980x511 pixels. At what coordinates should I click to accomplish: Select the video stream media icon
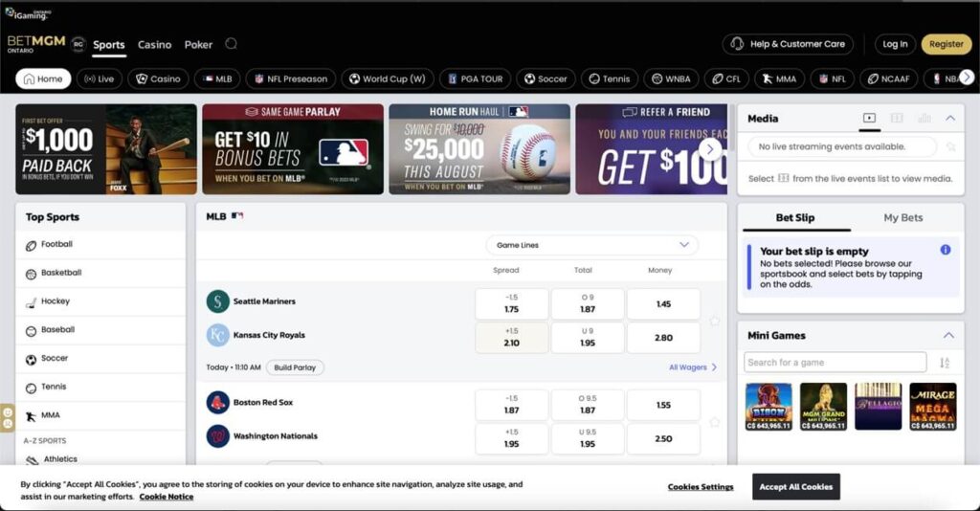pos(869,118)
